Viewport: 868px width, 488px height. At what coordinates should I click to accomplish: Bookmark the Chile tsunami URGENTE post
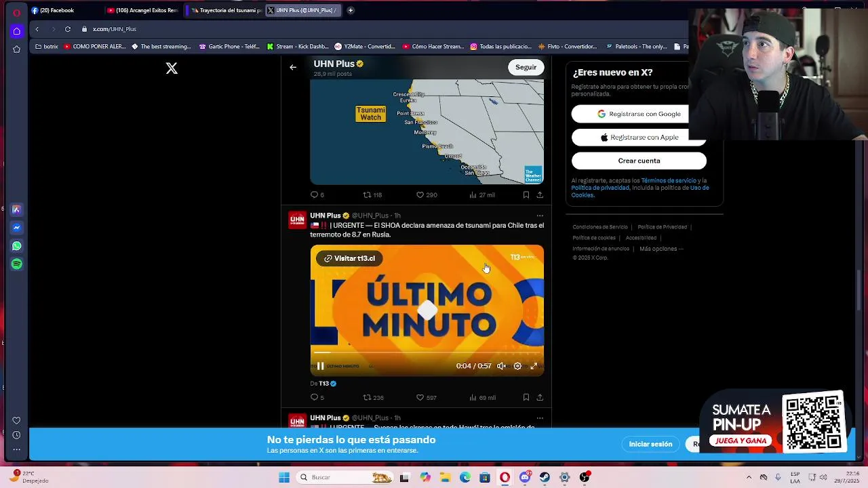tap(526, 398)
